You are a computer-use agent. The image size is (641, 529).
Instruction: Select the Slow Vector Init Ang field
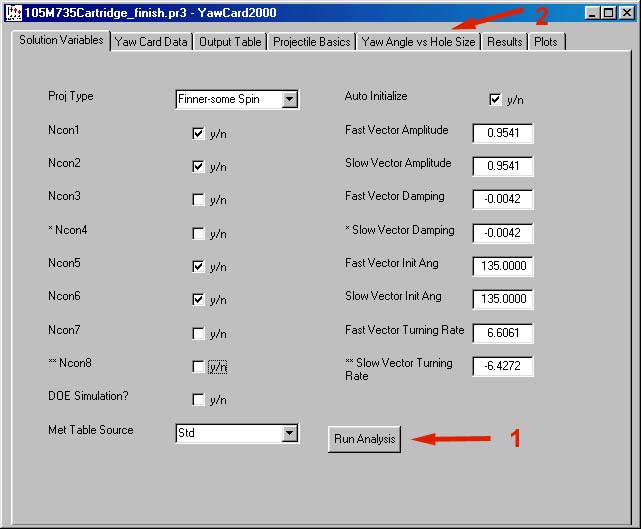coord(502,299)
